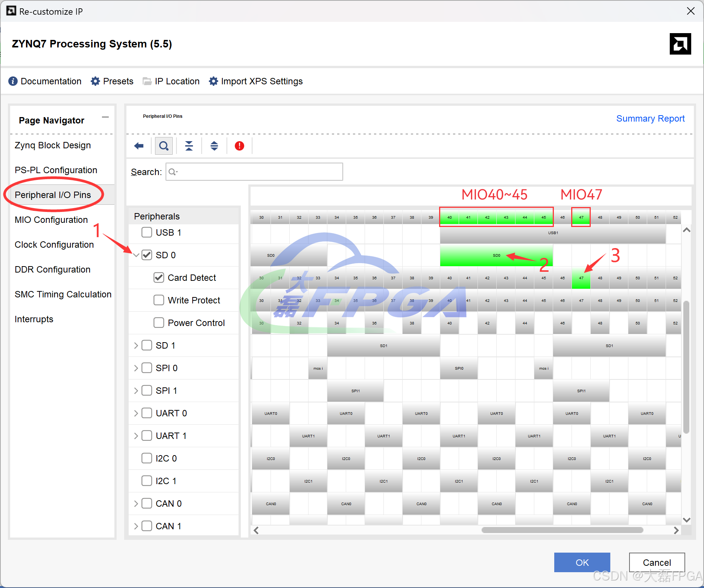
Task: Expand the CAN 0 tree node
Action: pyautogui.click(x=136, y=503)
